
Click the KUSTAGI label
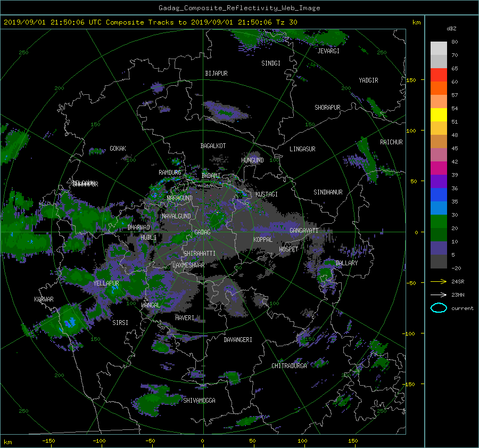[267, 194]
